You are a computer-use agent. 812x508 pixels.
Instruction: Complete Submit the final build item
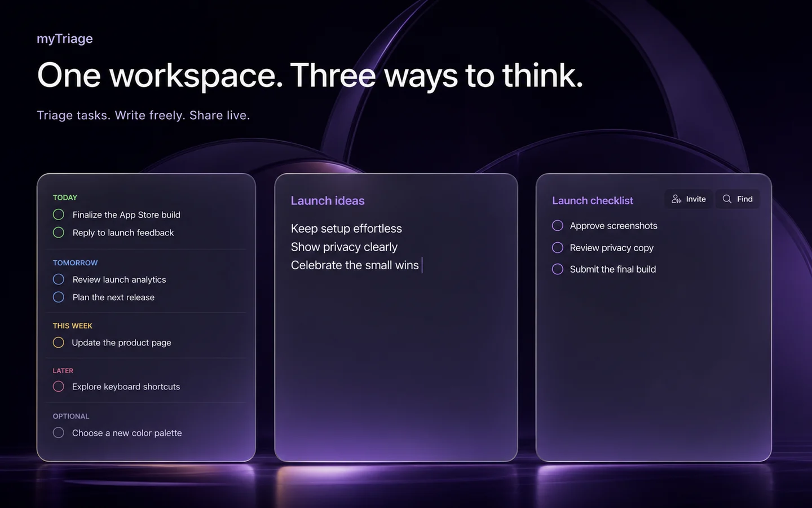pos(558,269)
